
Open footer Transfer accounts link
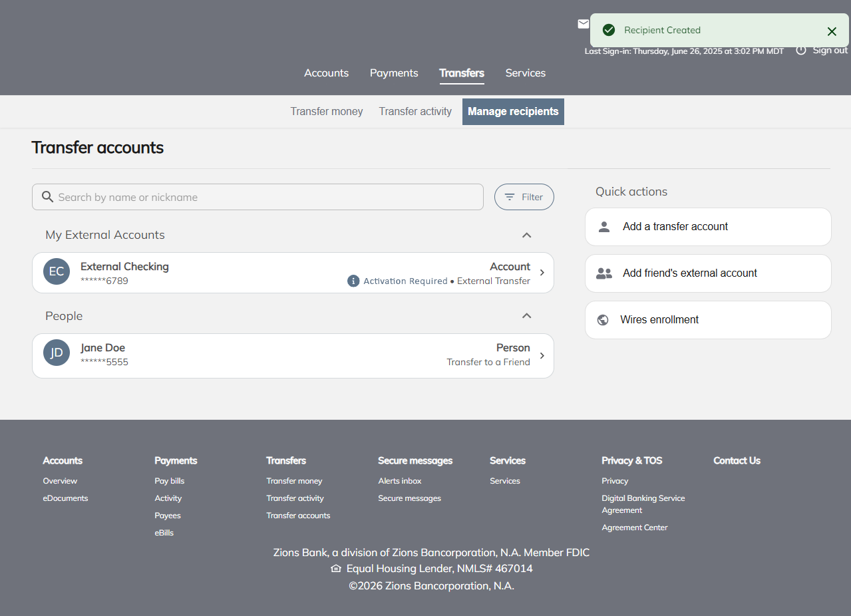click(x=298, y=516)
